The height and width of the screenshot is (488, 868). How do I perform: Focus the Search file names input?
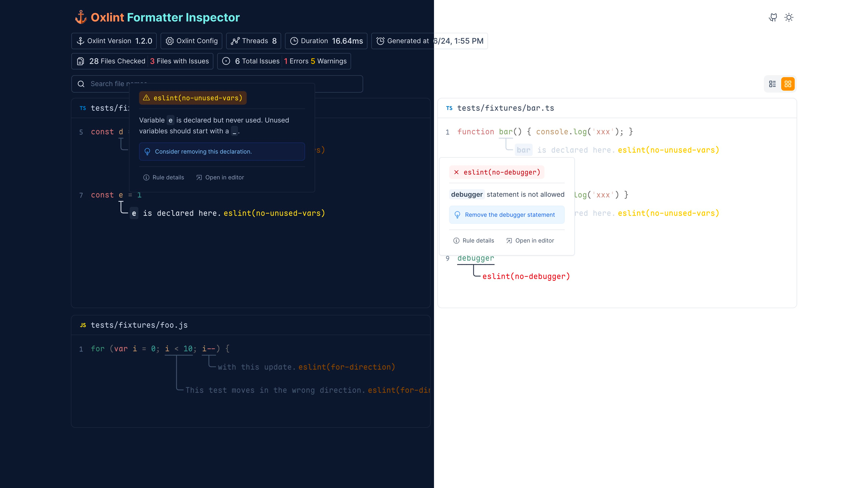tap(217, 84)
